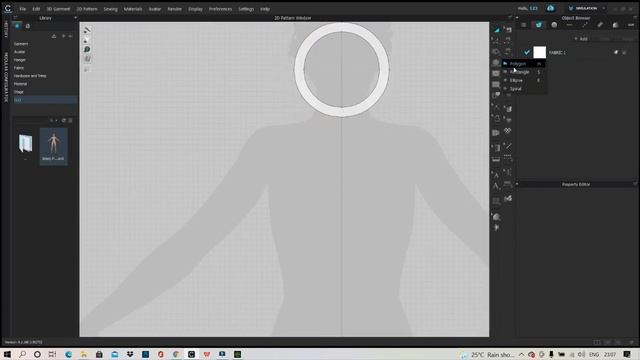Open the Hardware and Trims folder in Library

(x=30, y=76)
